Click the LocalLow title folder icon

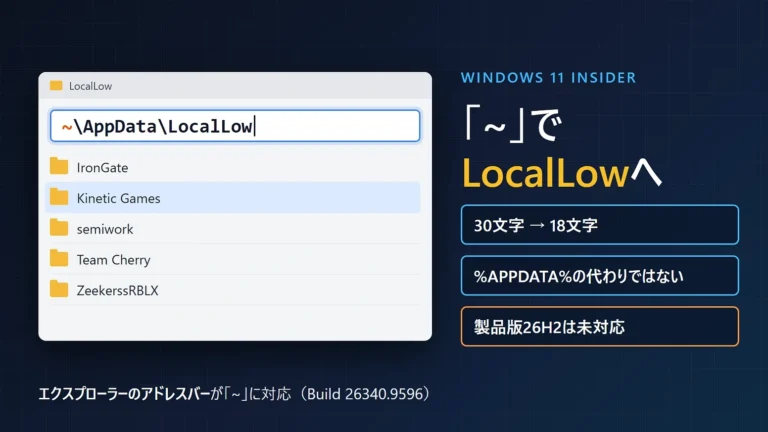tap(56, 86)
